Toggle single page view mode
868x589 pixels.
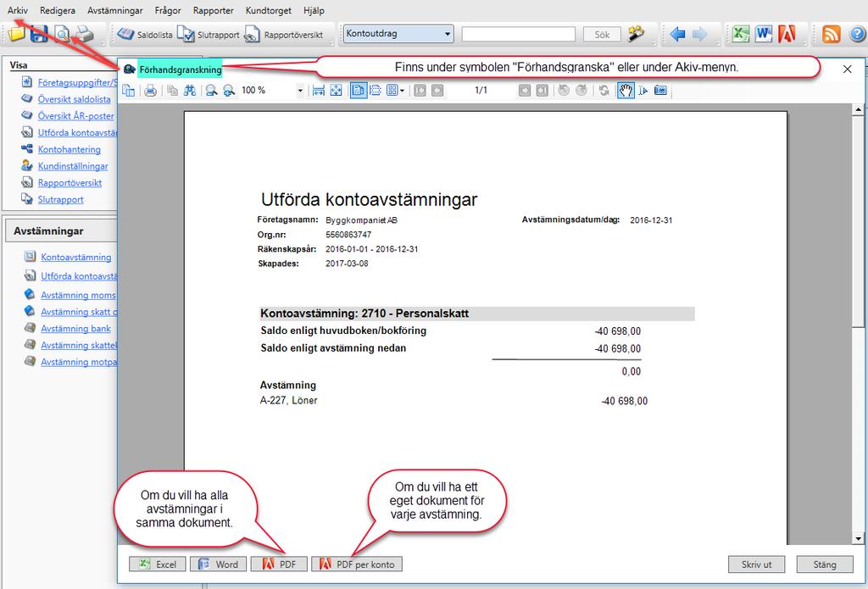tap(359, 90)
